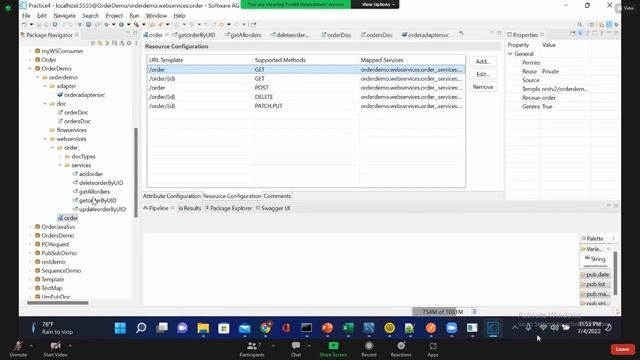
Task: Click the Add... button
Action: click(x=483, y=62)
